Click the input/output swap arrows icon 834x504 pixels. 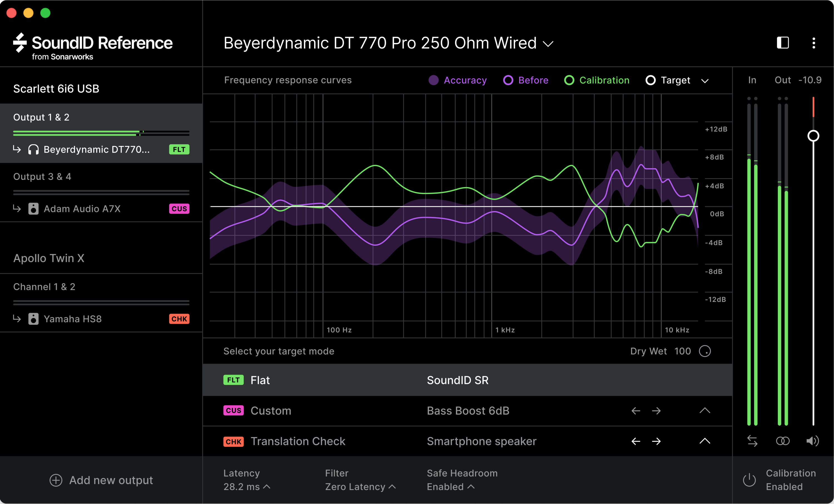752,441
